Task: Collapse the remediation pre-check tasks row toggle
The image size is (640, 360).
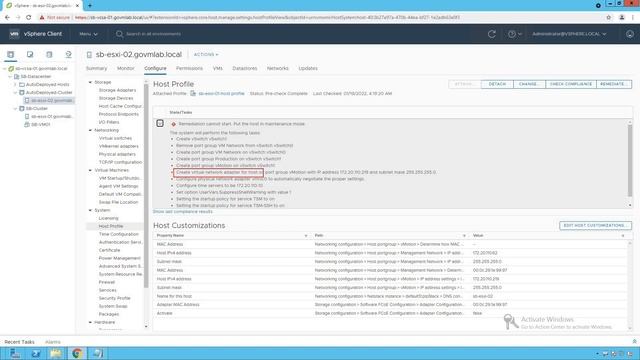Action: 160,123
